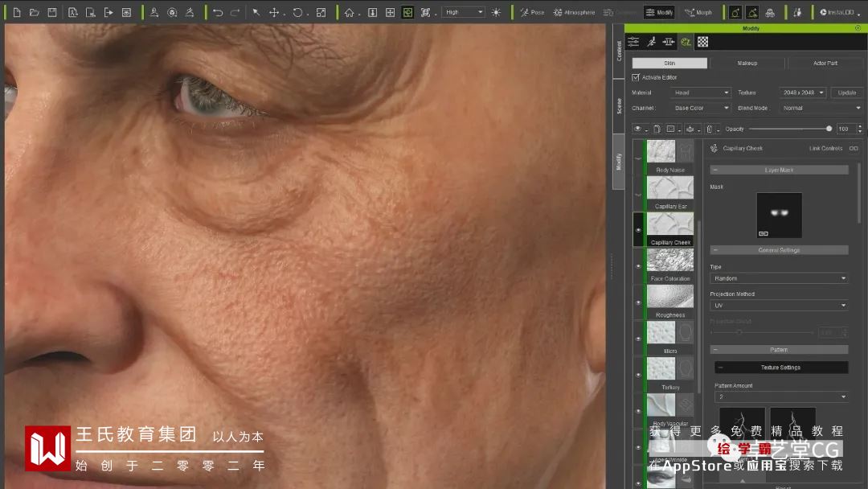Open the Pattern Amount dropdown
The width and height of the screenshot is (868, 489).
(781, 397)
